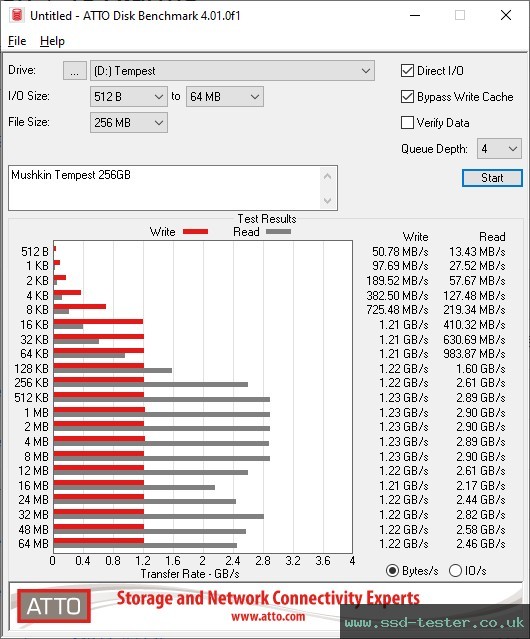
Task: Click the Read column header in results
Action: point(492,237)
